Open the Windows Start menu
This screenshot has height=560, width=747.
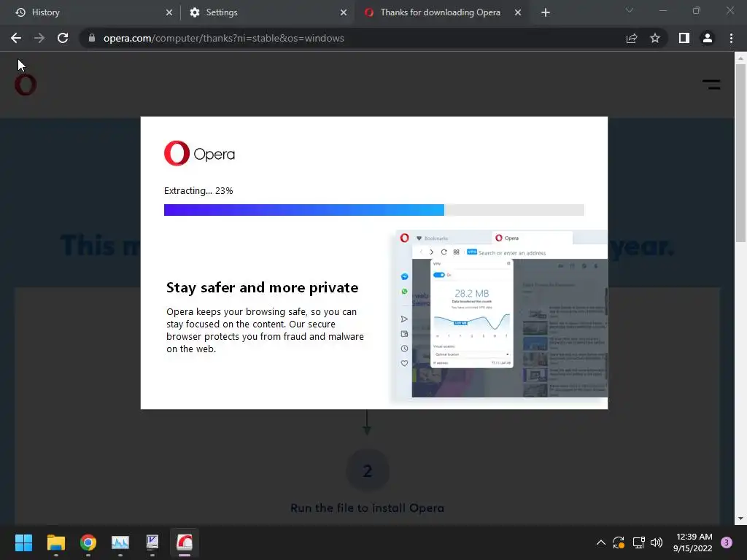23,542
